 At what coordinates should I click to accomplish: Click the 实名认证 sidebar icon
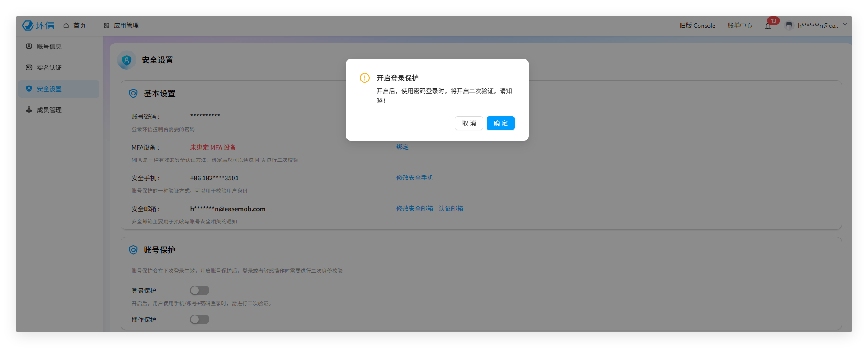point(29,67)
